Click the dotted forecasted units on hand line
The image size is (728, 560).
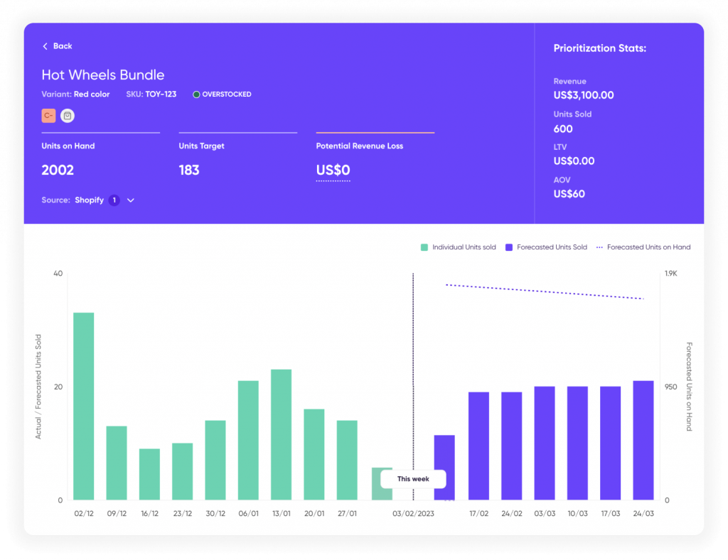click(x=545, y=291)
